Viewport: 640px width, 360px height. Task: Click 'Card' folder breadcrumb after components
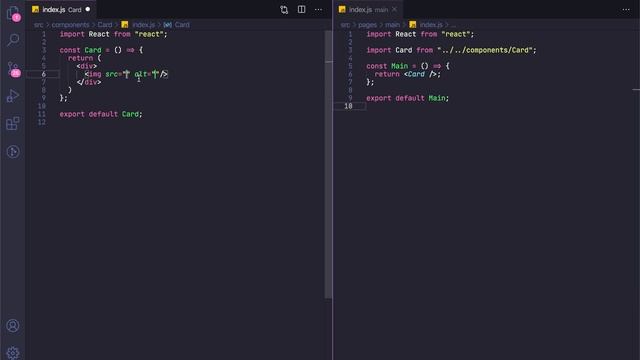104,25
